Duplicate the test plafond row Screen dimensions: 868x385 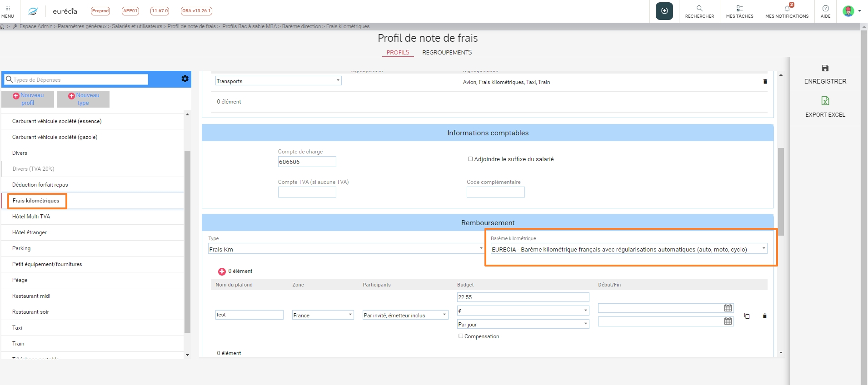747,316
